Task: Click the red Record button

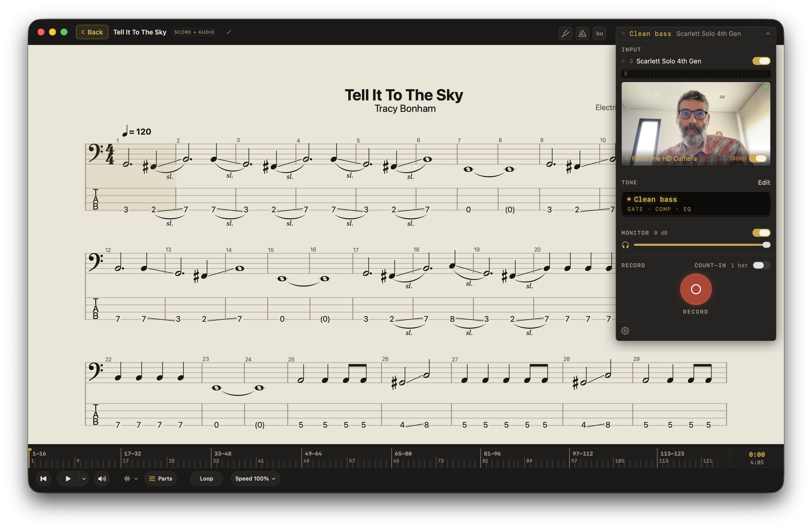Action: point(696,289)
